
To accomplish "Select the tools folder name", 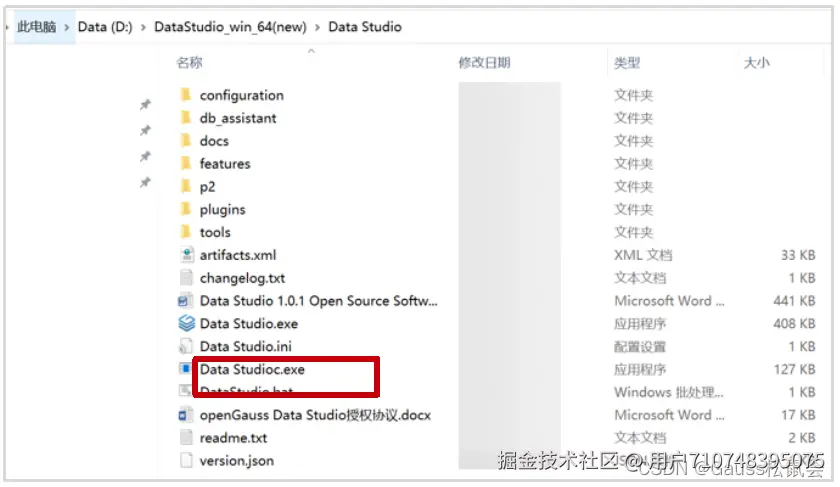I will point(215,233).
